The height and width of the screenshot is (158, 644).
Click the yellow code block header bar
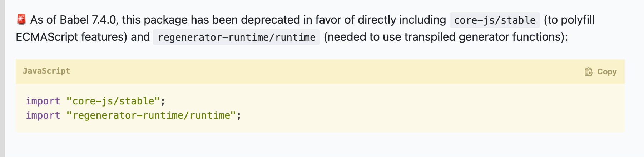320,71
